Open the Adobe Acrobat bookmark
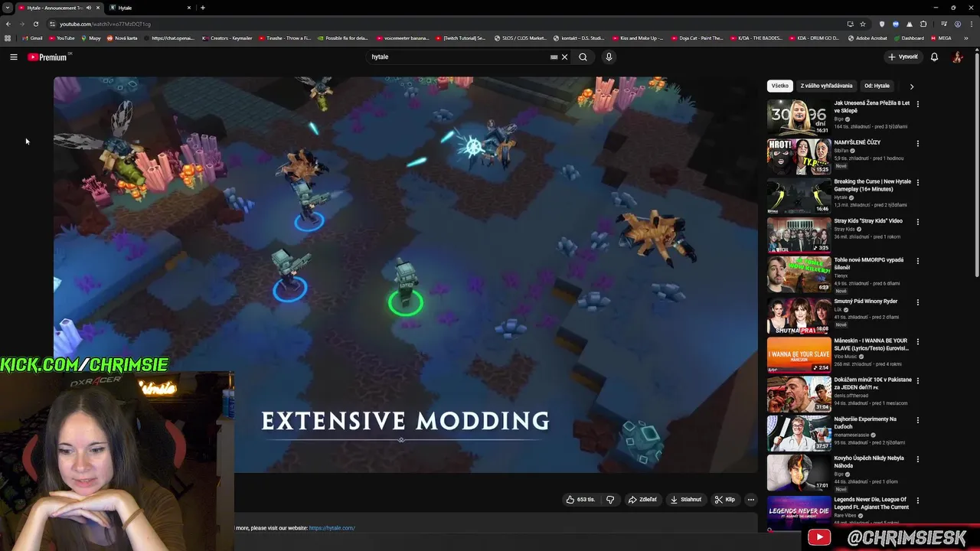The image size is (980, 551). tap(867, 38)
